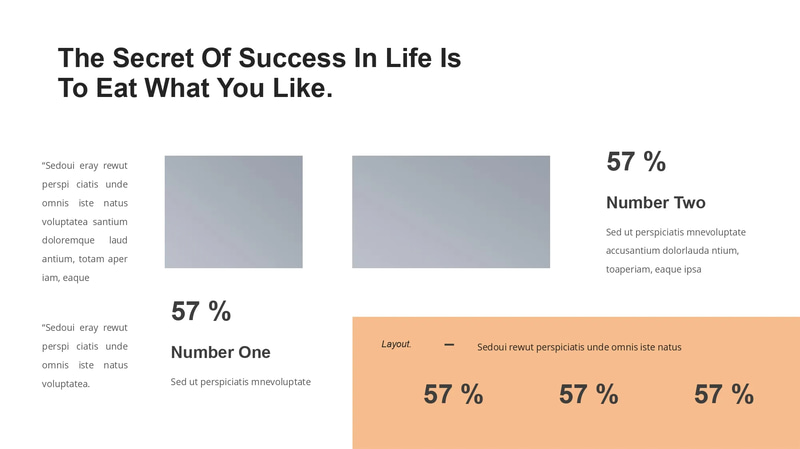The width and height of the screenshot is (800, 449).
Task: Select the "Sedoui rewut perspiciatis unde omnis" caption
Action: coord(579,347)
